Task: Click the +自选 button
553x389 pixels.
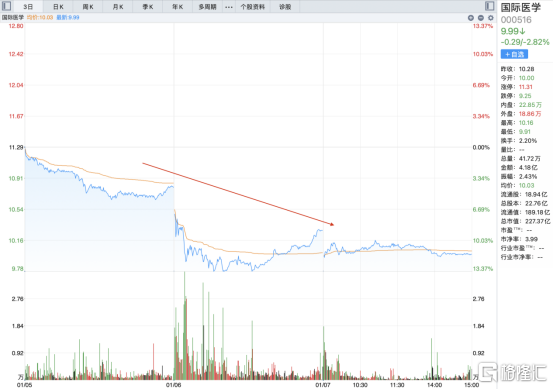Action: 514,54
